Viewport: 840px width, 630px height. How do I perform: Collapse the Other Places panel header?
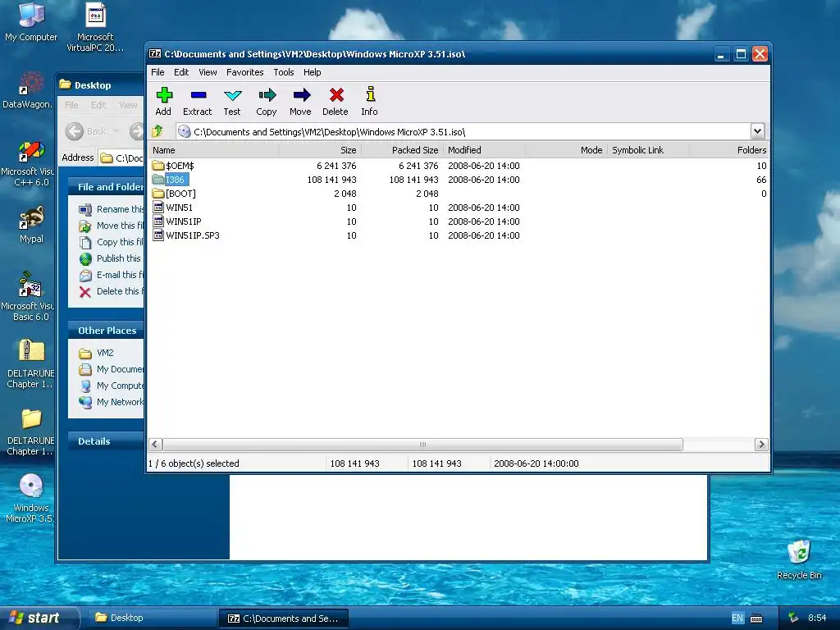(x=106, y=331)
